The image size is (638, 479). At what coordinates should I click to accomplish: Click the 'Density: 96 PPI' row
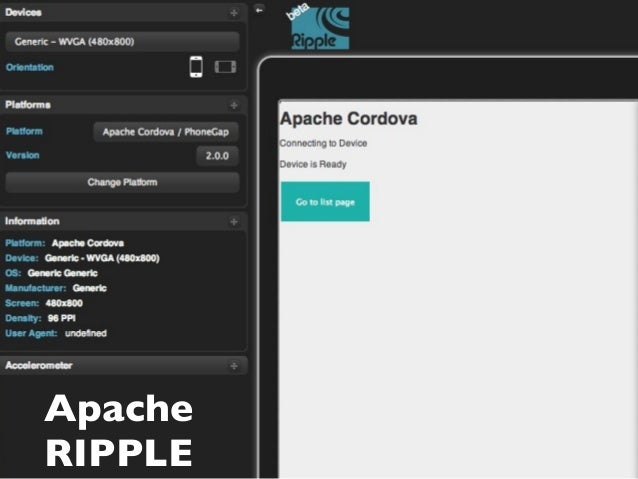(40, 318)
